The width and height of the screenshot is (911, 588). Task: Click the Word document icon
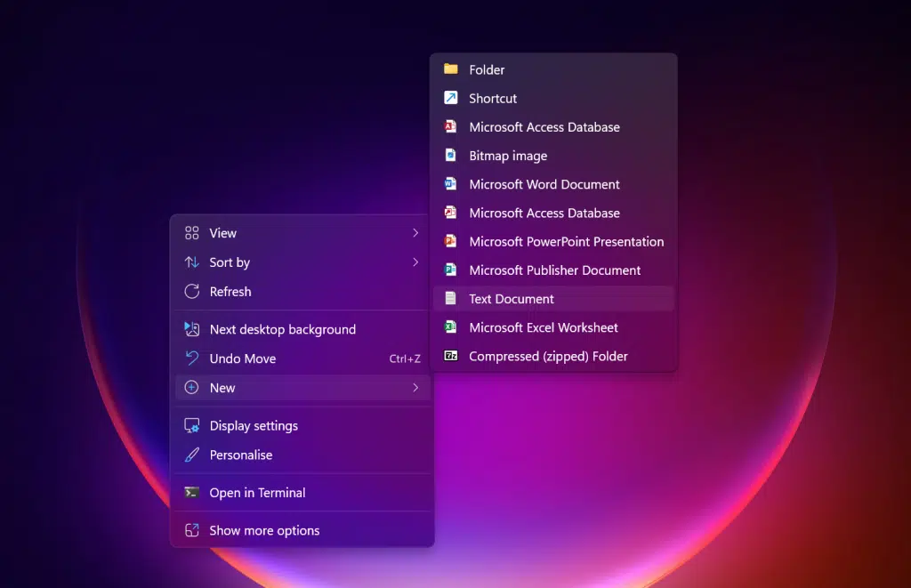coord(451,184)
